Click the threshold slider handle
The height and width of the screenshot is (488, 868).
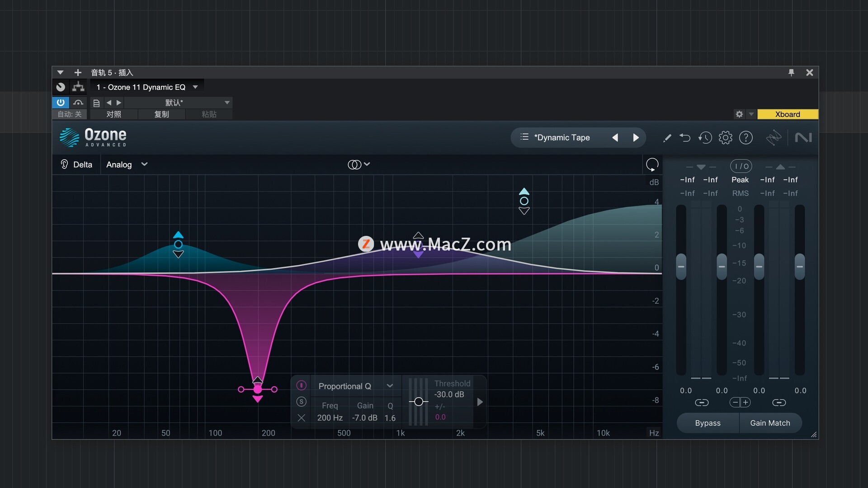coord(419,402)
